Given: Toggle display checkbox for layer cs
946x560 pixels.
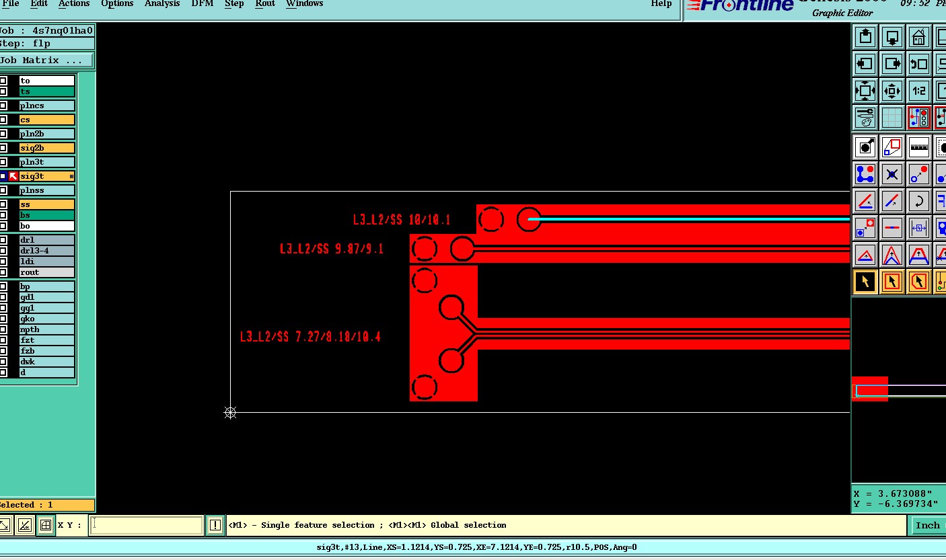Looking at the screenshot, I should point(3,120).
